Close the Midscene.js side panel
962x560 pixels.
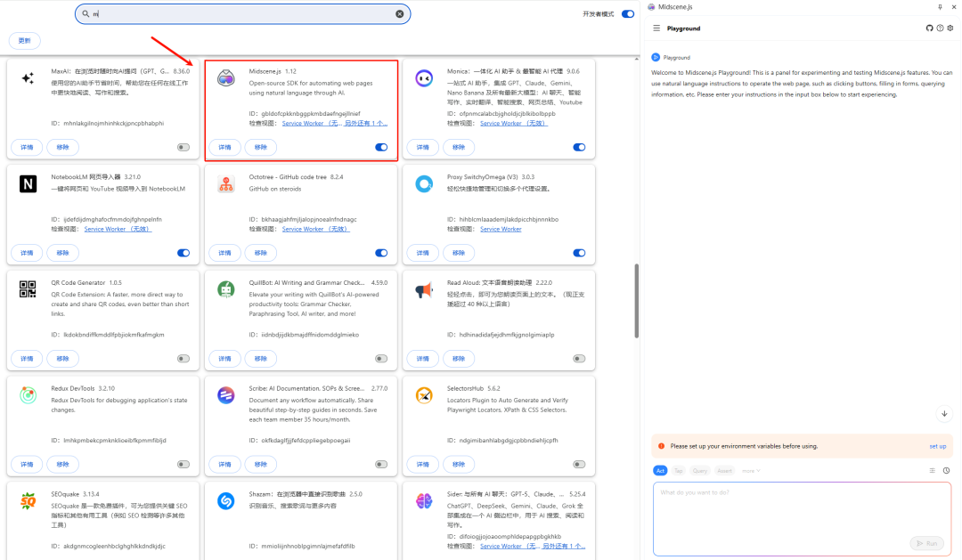[x=953, y=7]
